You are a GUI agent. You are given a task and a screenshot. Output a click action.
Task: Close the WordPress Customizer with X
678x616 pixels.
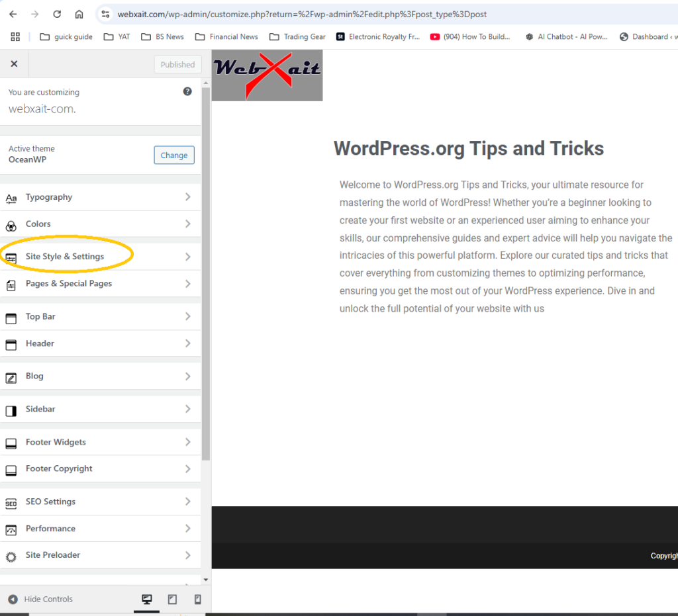coord(15,64)
